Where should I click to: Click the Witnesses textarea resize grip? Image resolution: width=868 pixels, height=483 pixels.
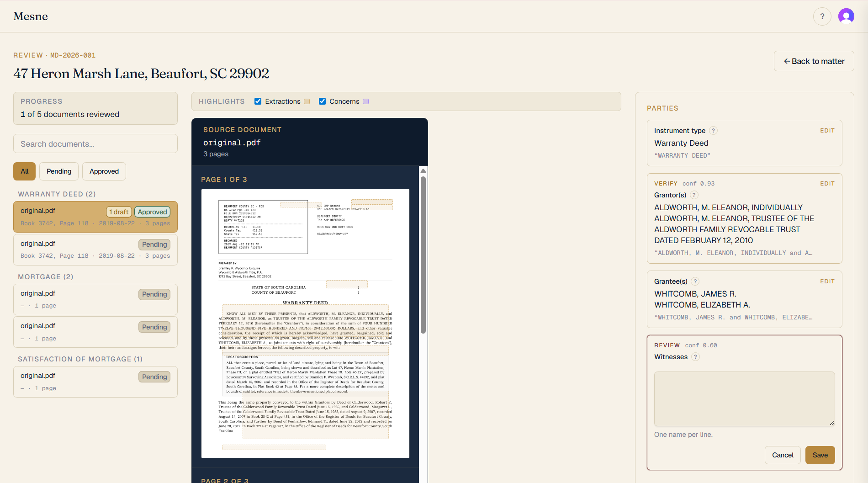832,423
